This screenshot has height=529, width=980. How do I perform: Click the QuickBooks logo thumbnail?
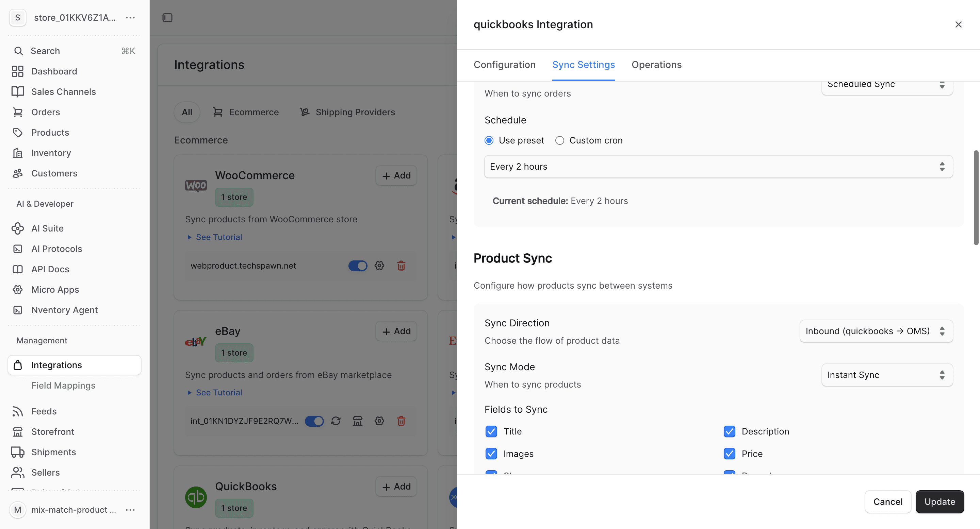[196, 497]
